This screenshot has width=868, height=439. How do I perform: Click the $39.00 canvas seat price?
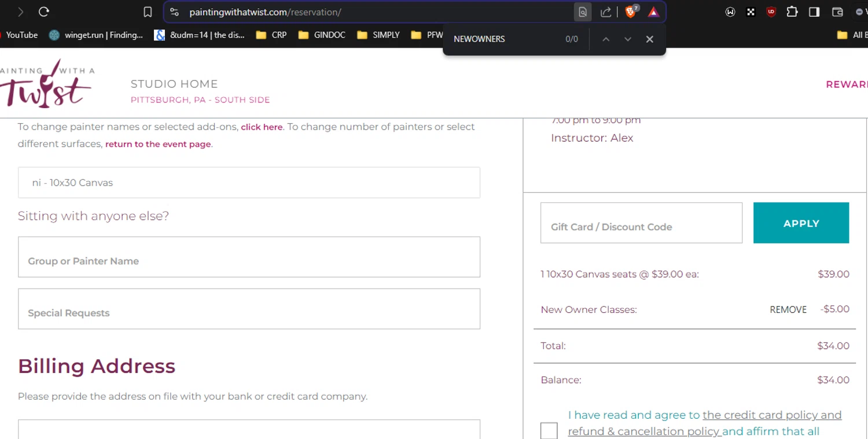click(x=833, y=274)
